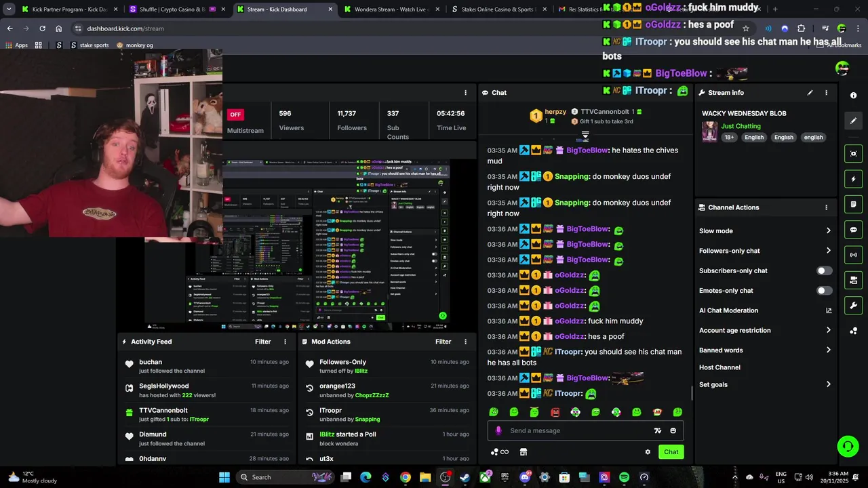This screenshot has height=488, width=868.
Task: Click the Just Chatting category link
Action: [741, 126]
